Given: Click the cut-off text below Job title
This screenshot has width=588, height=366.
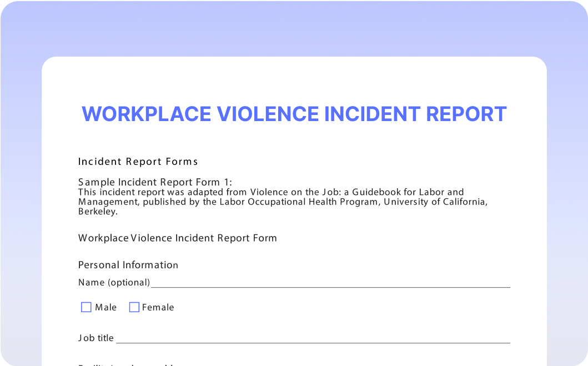Looking at the screenshot, I should click(x=128, y=364).
